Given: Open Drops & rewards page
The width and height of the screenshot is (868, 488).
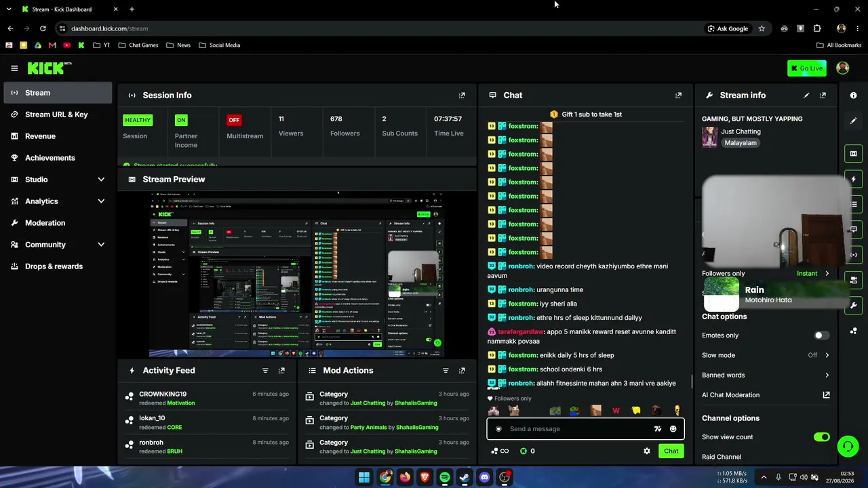Looking at the screenshot, I should coord(58,266).
